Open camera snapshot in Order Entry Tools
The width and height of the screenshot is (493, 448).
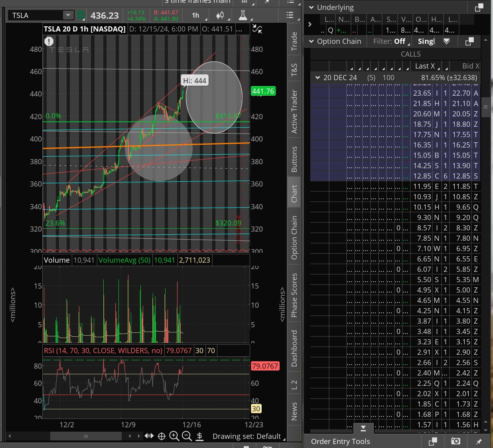456,441
